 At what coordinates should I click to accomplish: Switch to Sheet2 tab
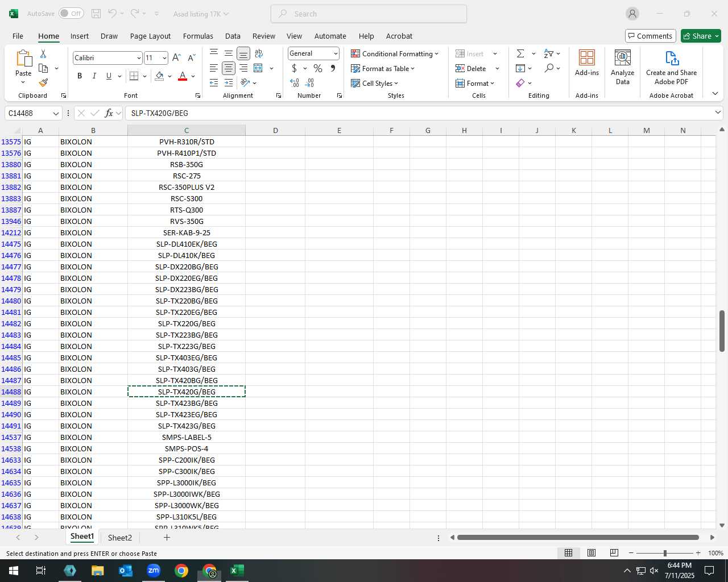[120, 537]
